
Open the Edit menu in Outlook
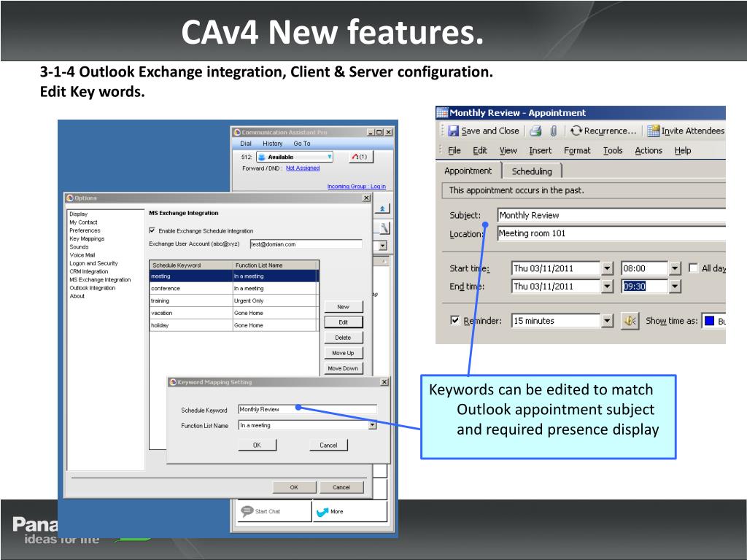point(480,150)
